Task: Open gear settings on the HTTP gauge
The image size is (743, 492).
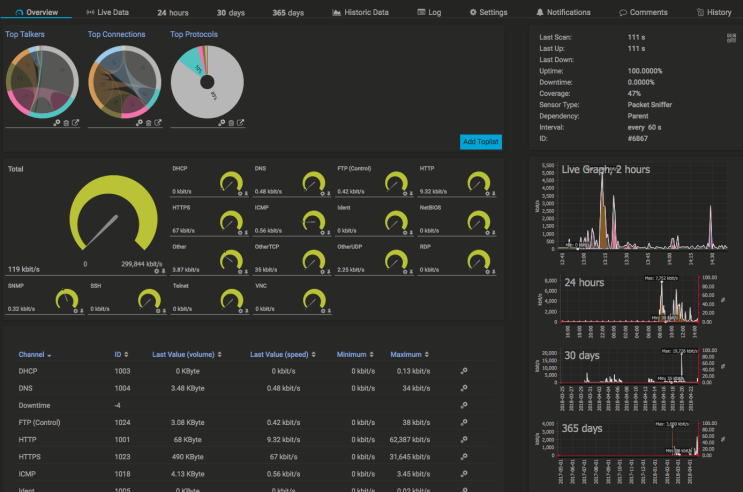Action: pyautogui.click(x=487, y=193)
